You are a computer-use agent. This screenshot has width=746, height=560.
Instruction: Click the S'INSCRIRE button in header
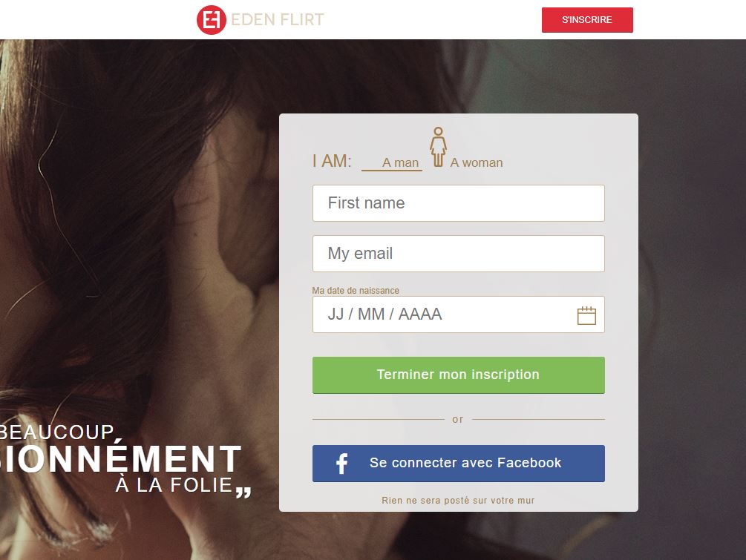(587, 20)
